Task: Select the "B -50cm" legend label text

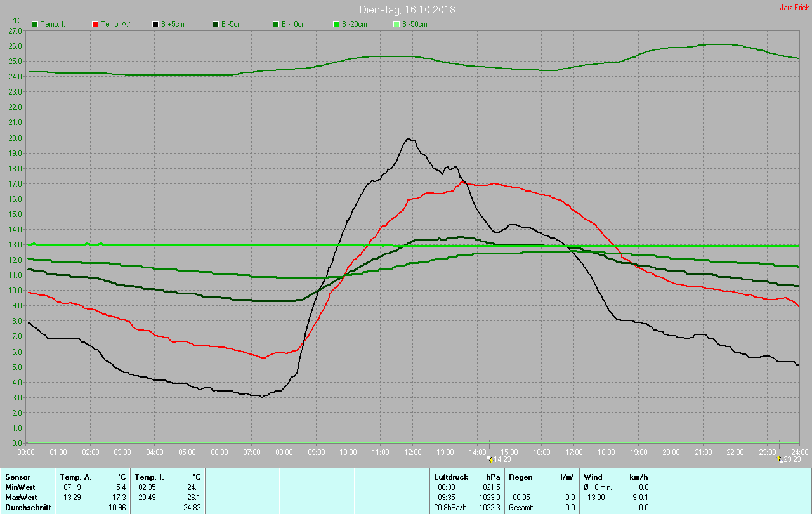Action: (415, 24)
